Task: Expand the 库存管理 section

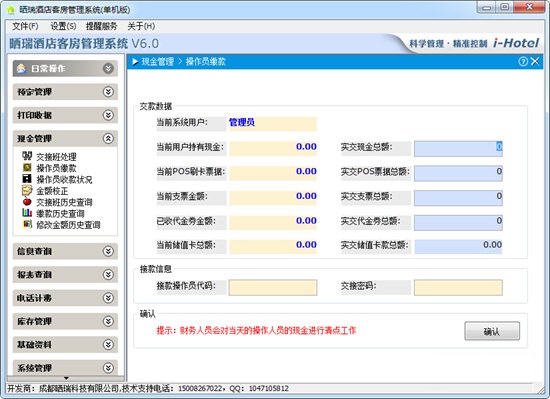Action: click(x=108, y=321)
